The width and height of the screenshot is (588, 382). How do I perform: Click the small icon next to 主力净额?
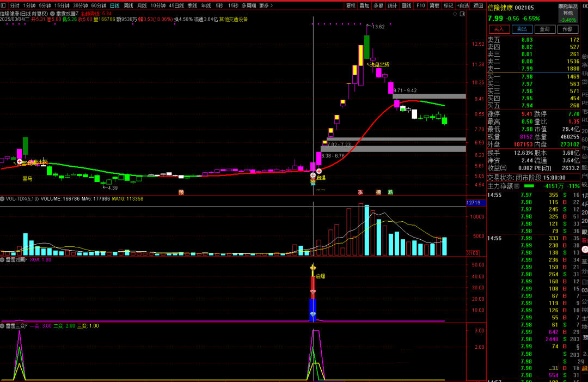pos(517,186)
